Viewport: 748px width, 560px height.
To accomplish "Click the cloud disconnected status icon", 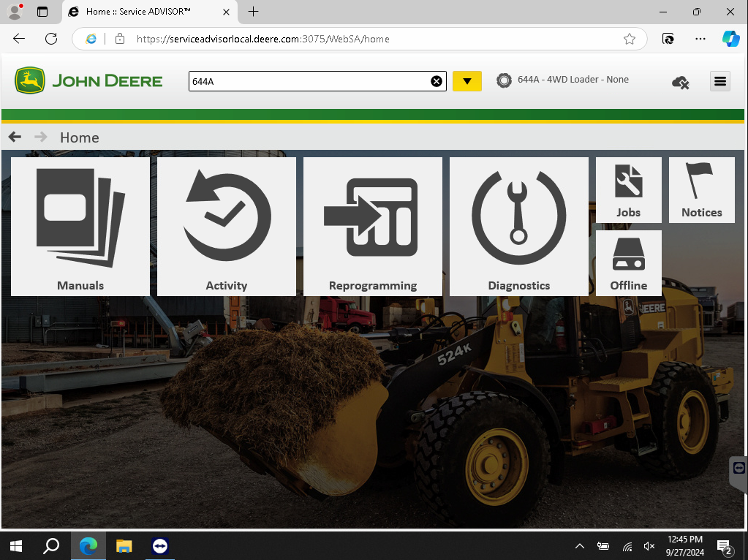I will coord(680,82).
